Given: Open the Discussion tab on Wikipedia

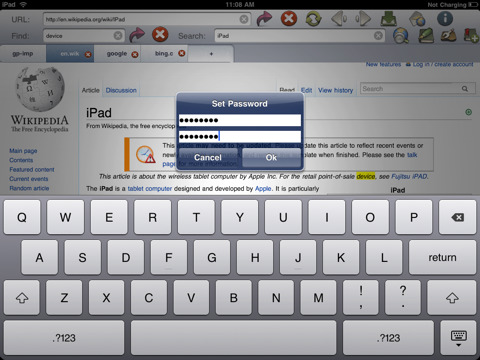Looking at the screenshot, I should [x=121, y=90].
